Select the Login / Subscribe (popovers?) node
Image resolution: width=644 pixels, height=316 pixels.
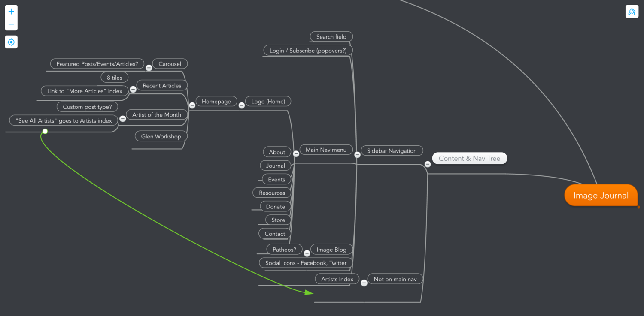click(x=308, y=50)
